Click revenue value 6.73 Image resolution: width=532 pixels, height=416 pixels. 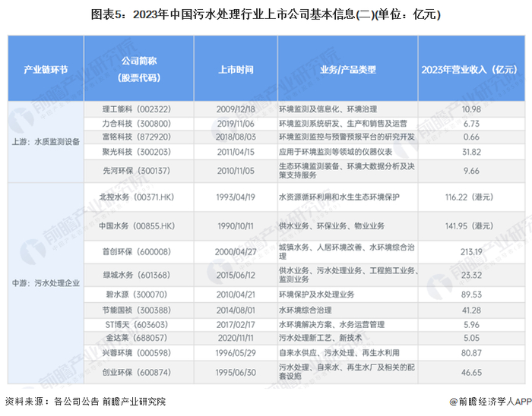tap(471, 124)
